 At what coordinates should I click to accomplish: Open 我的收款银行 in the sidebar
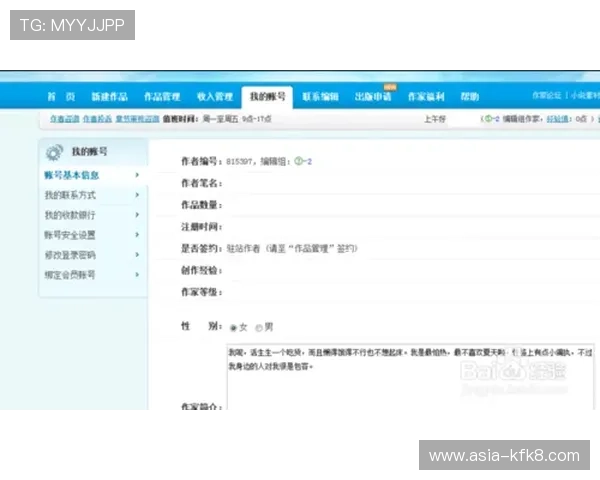[70, 215]
